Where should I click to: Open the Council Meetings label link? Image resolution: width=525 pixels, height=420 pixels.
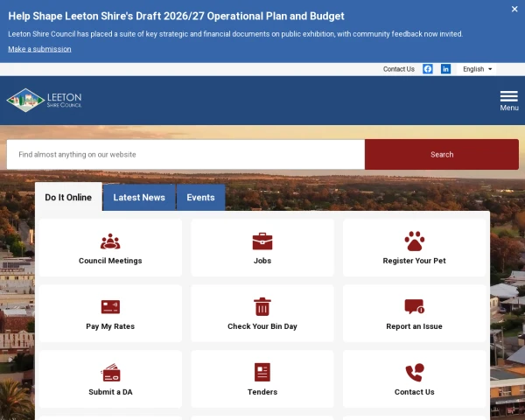110,261
